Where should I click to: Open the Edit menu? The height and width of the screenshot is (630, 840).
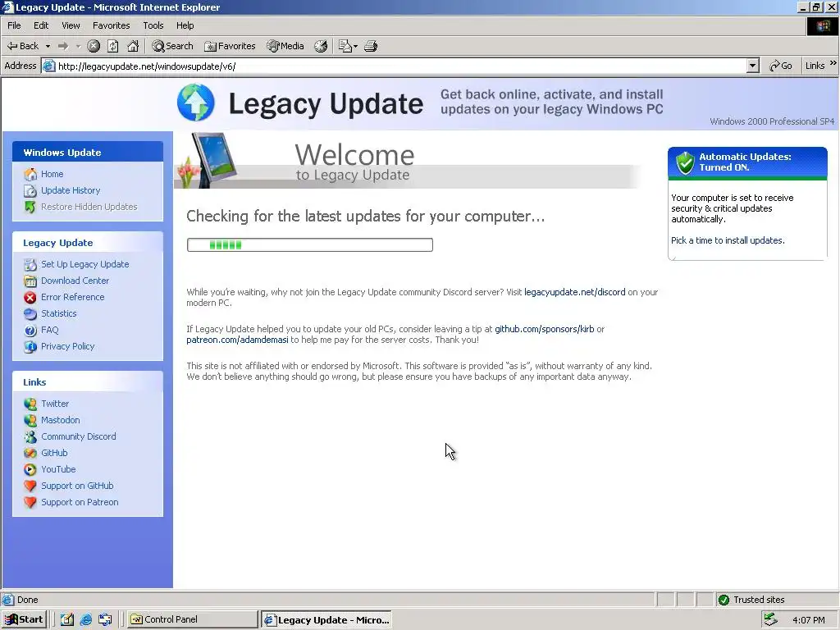point(41,25)
